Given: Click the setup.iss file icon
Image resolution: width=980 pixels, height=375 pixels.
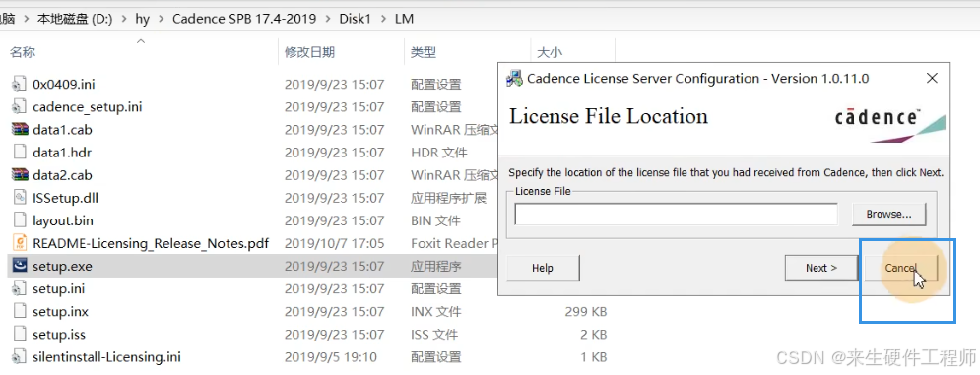Looking at the screenshot, I should click(x=20, y=335).
